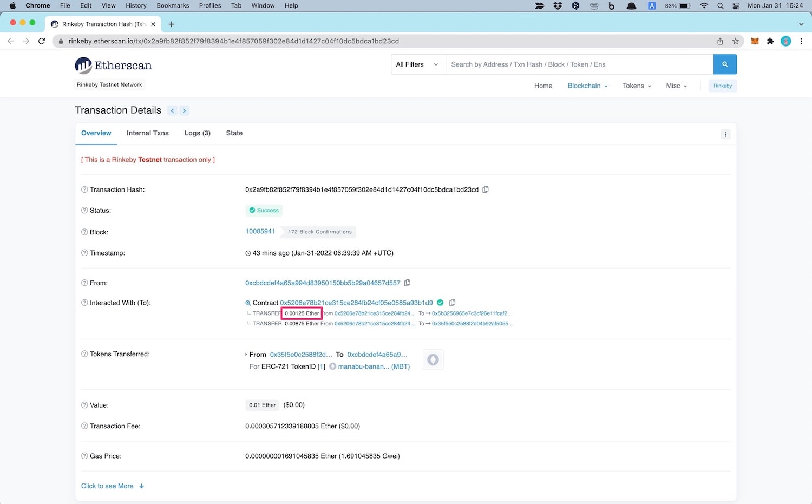The height and width of the screenshot is (504, 812).
Task: Click the 172 Block Confirmations badge
Action: [320, 232]
